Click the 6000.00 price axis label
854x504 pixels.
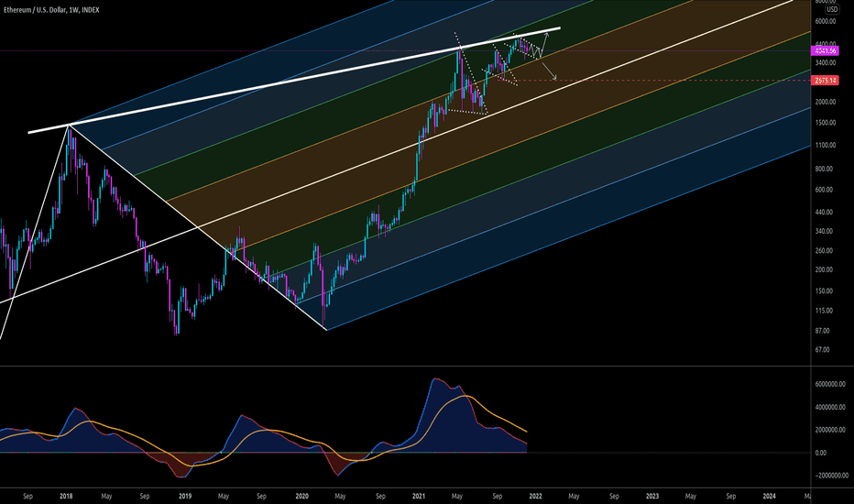point(826,21)
